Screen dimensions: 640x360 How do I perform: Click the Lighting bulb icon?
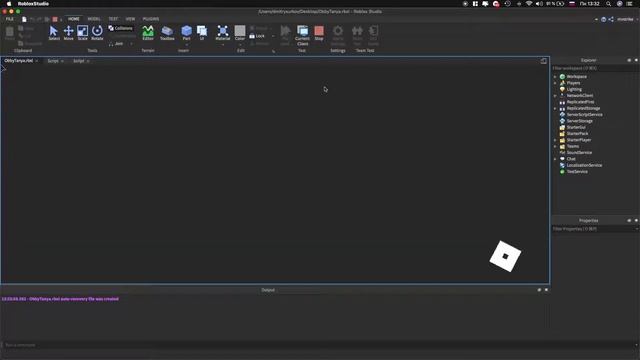(562, 89)
